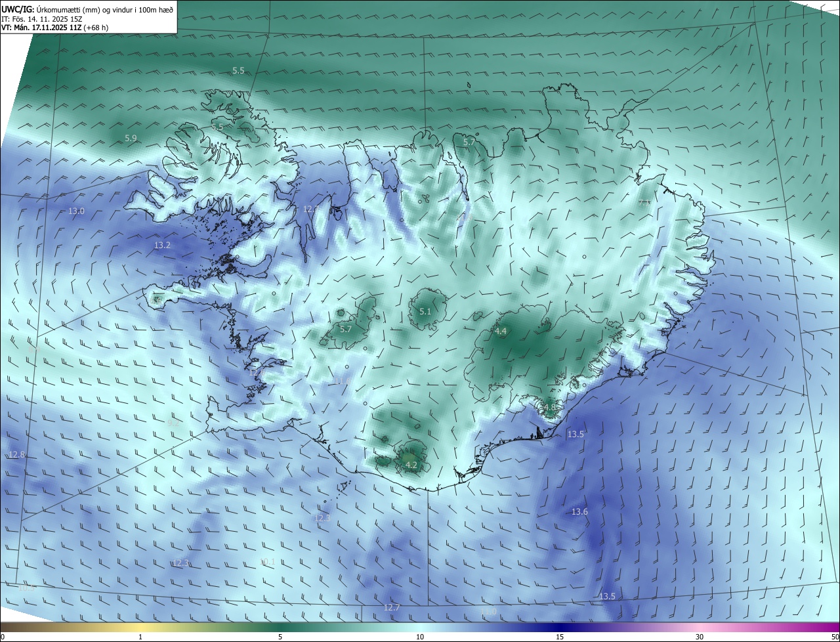The height and width of the screenshot is (642, 840).
Task: Click the 12.8 value label on the map
Action: click(x=16, y=455)
